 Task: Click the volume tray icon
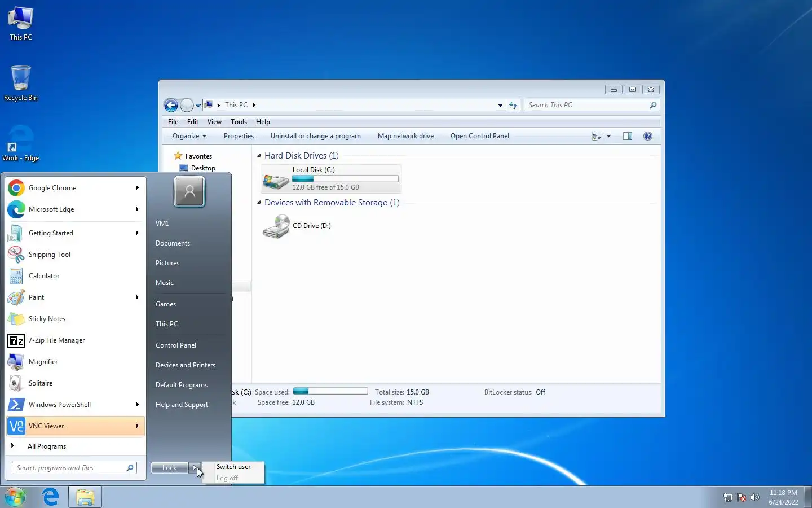tap(755, 497)
